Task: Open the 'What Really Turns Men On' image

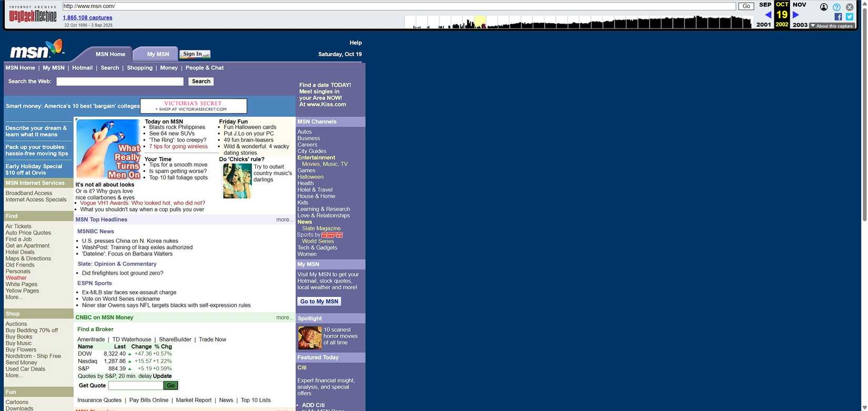Action: pyautogui.click(x=108, y=149)
